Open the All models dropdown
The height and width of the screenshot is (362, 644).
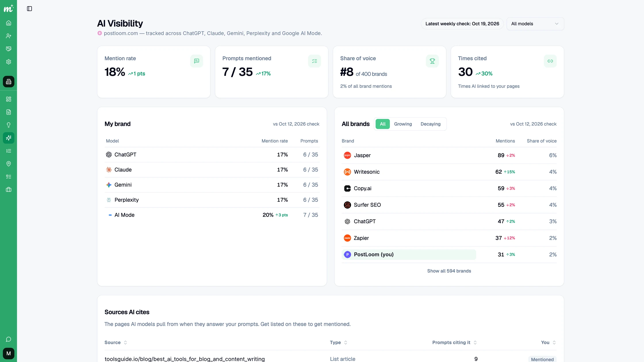pyautogui.click(x=535, y=24)
